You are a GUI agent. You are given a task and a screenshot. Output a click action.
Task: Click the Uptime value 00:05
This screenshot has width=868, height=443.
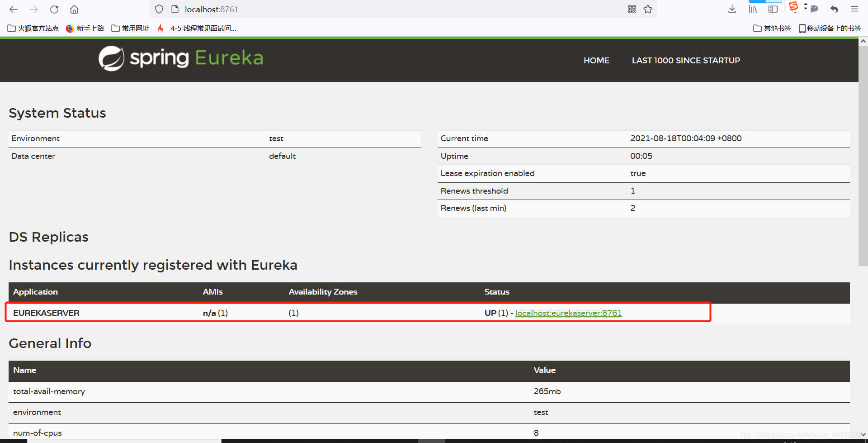pos(641,156)
